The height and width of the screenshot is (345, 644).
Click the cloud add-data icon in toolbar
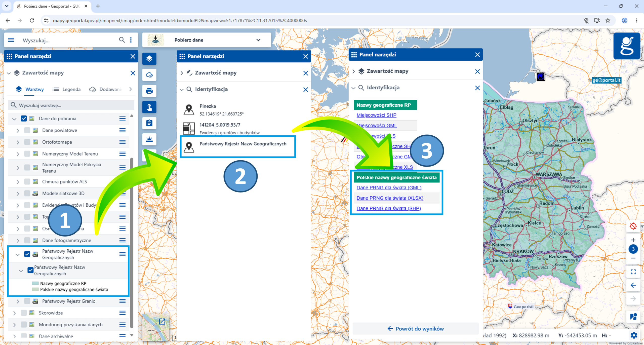point(149,75)
